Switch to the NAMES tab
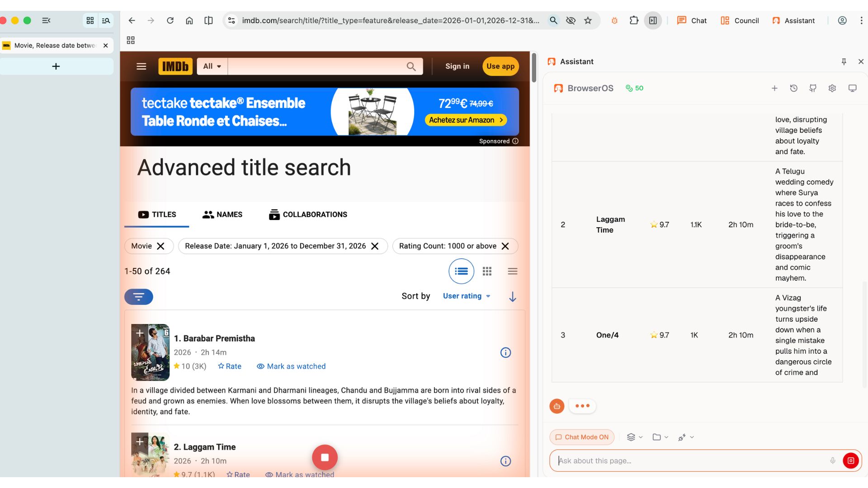The image size is (868, 488). (222, 215)
